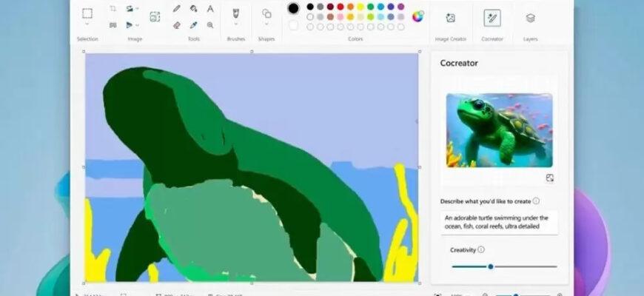Select the Magnifier zoom tool
The width and height of the screenshot is (644, 296).
coord(210,25)
